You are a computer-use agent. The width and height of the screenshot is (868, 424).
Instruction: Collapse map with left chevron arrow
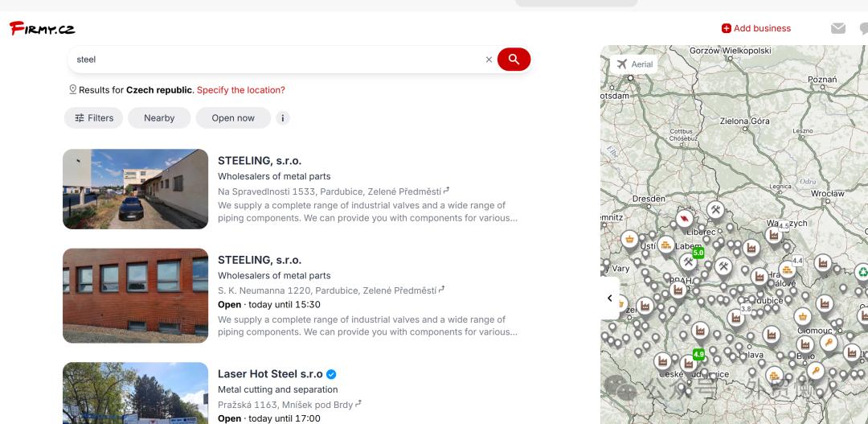pyautogui.click(x=609, y=298)
